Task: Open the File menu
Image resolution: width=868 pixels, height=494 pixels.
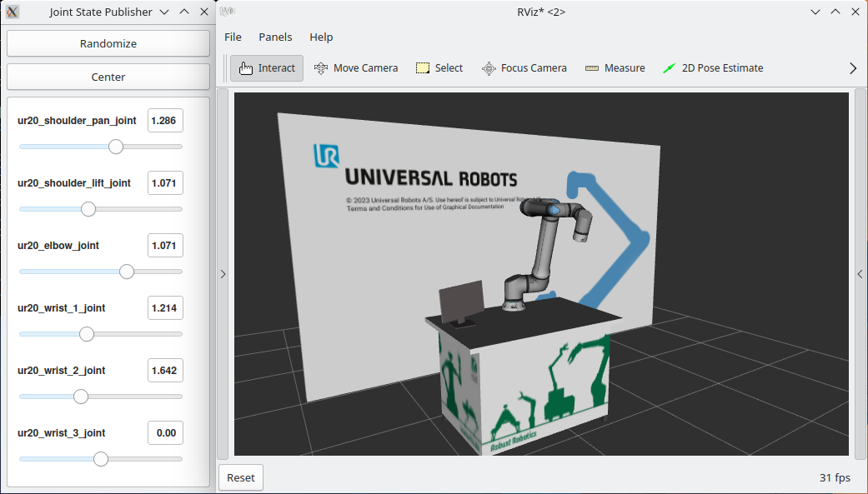Action: click(x=233, y=37)
